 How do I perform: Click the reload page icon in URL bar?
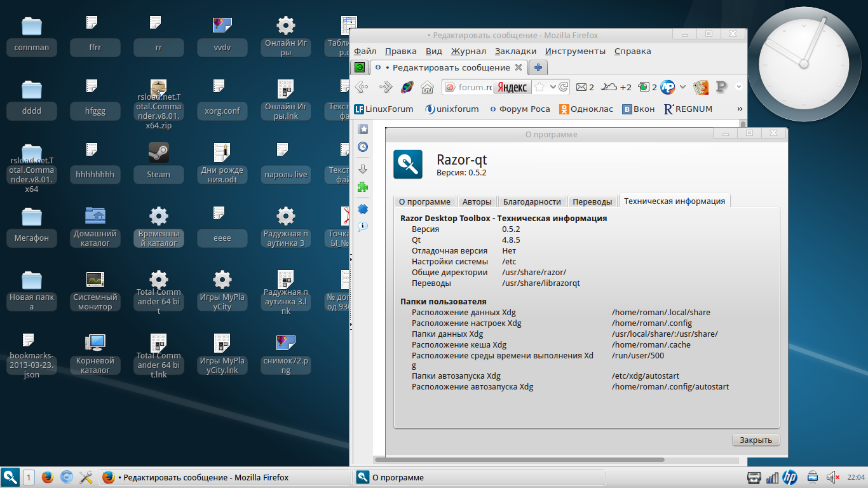563,87
